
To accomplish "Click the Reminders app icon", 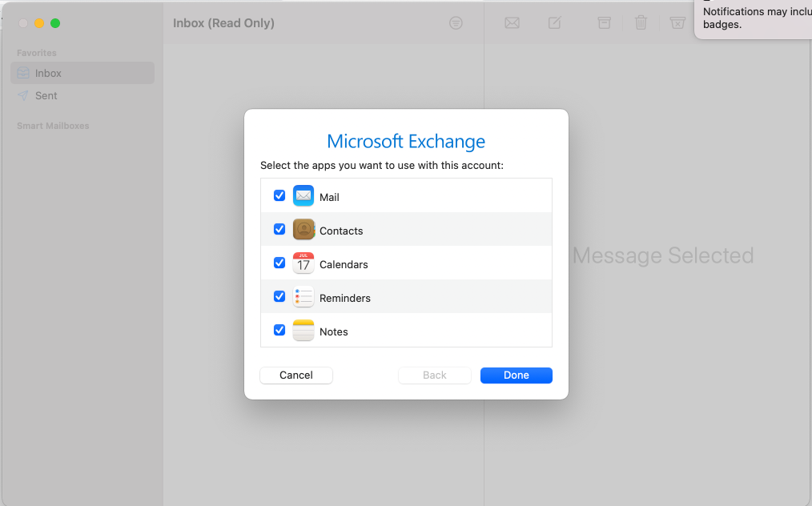I will point(303,297).
